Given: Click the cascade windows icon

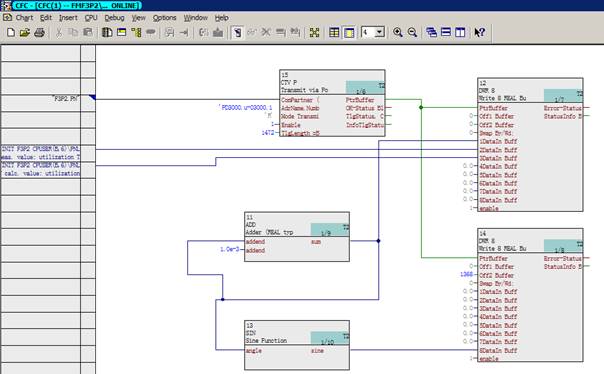Looking at the screenshot, I should (431, 32).
